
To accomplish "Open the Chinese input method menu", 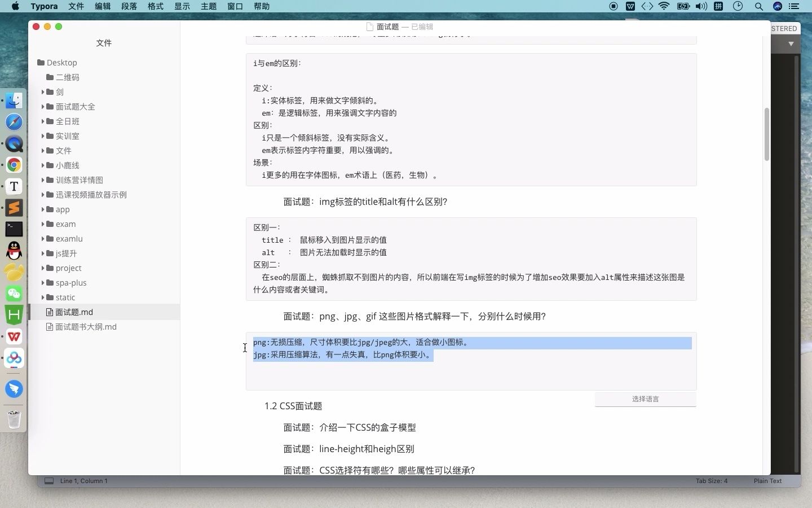I will point(718,6).
